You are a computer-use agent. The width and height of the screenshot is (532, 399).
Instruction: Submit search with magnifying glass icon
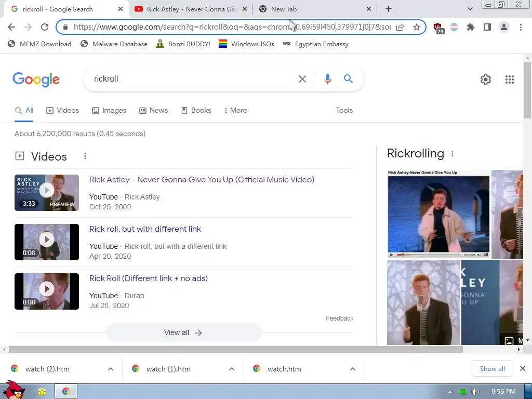[348, 79]
